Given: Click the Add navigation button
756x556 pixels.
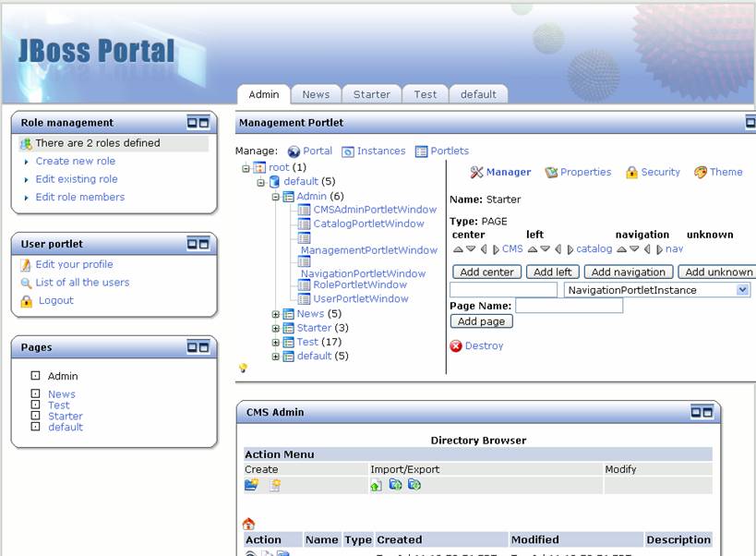Looking at the screenshot, I should pos(629,272).
